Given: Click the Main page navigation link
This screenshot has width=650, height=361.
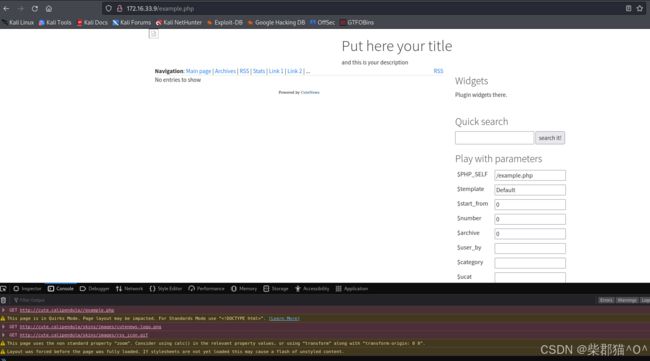Looking at the screenshot, I should [x=198, y=71].
